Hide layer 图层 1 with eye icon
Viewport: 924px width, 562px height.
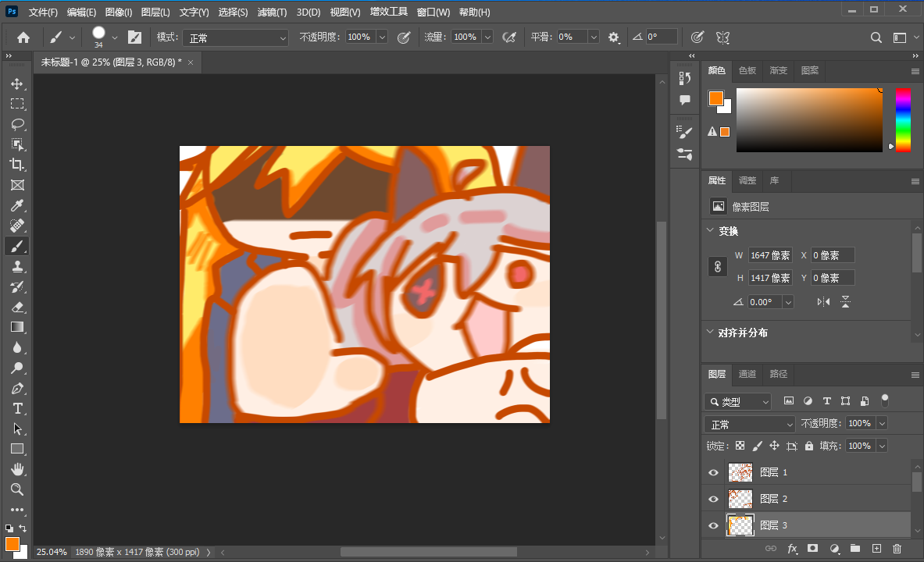(712, 472)
